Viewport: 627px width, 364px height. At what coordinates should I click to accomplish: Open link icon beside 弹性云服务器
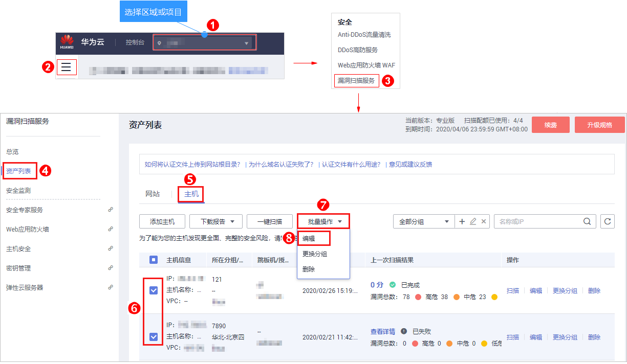click(110, 287)
